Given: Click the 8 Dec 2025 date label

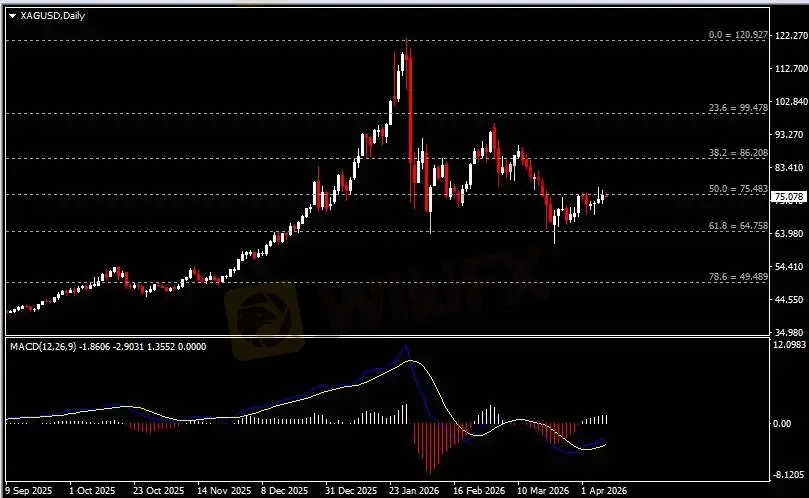Looking at the screenshot, I should (284, 490).
